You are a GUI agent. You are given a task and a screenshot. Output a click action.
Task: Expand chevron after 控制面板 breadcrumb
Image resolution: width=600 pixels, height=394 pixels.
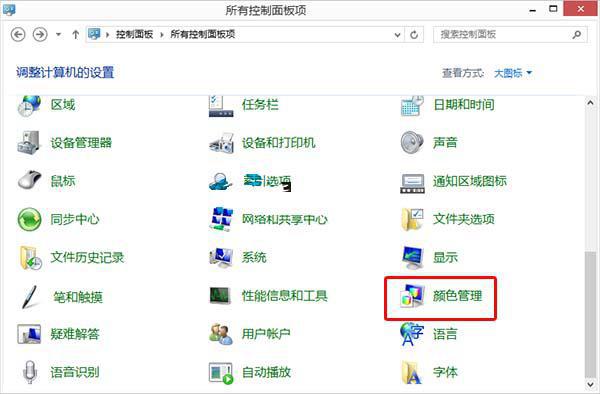[x=161, y=35]
